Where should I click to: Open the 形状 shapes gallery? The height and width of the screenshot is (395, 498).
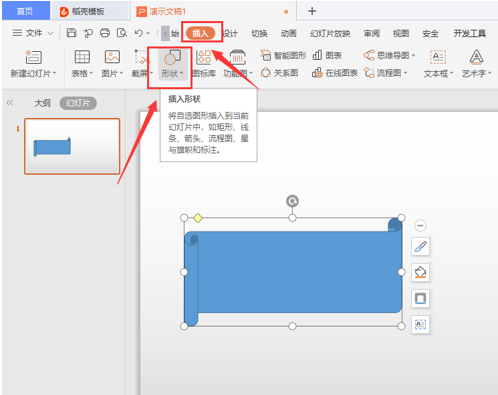pyautogui.click(x=172, y=64)
